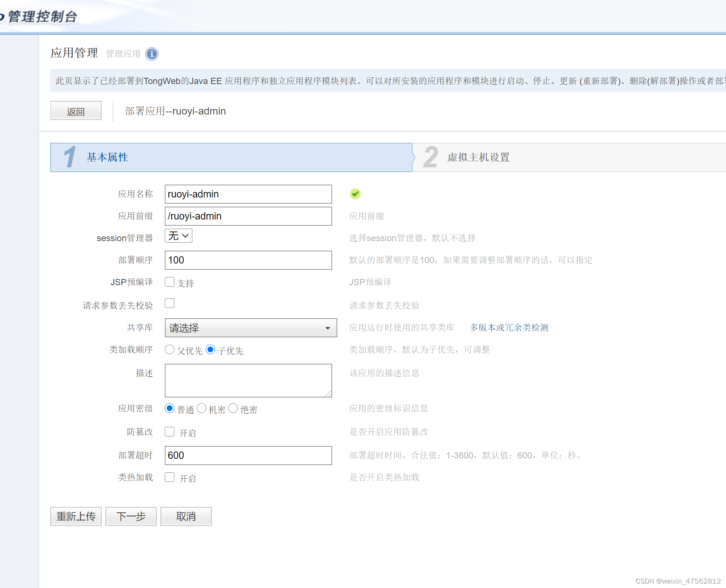The image size is (726, 588).
Task: Click the 部署超时 input field
Action: [x=248, y=455]
